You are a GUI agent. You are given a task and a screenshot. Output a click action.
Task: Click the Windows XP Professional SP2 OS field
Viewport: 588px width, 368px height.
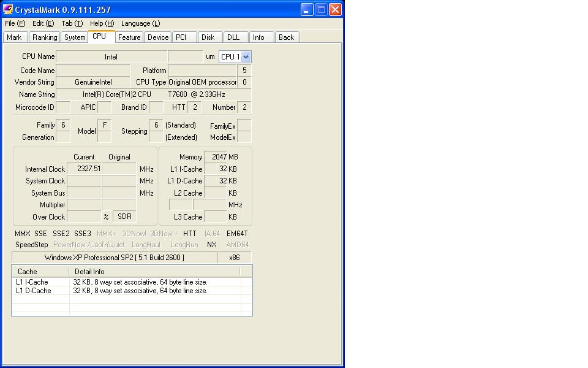(x=115, y=257)
